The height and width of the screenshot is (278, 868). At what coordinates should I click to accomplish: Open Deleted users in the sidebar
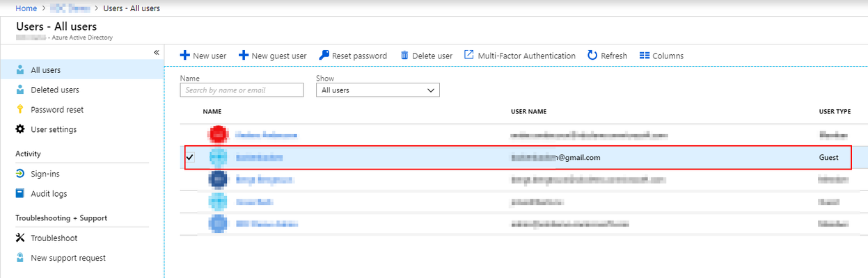82,90
